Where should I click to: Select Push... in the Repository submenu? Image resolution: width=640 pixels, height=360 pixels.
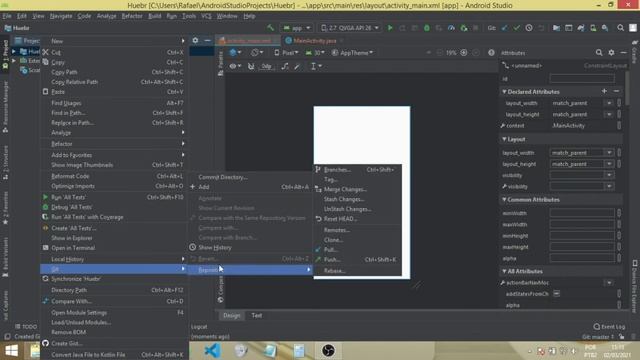358,260
